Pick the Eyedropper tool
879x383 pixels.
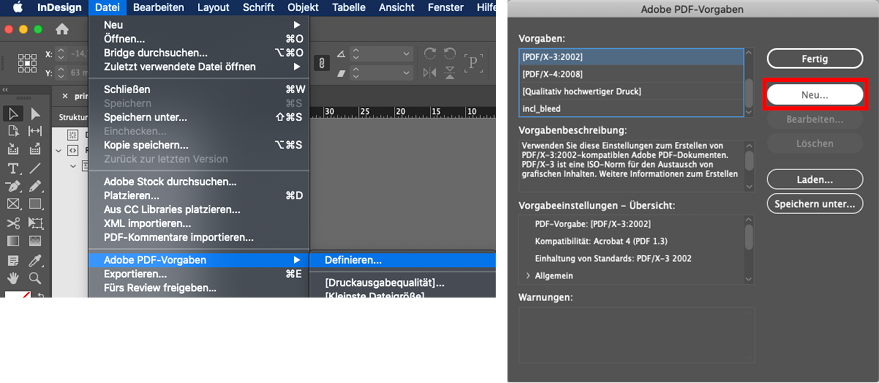(x=35, y=260)
